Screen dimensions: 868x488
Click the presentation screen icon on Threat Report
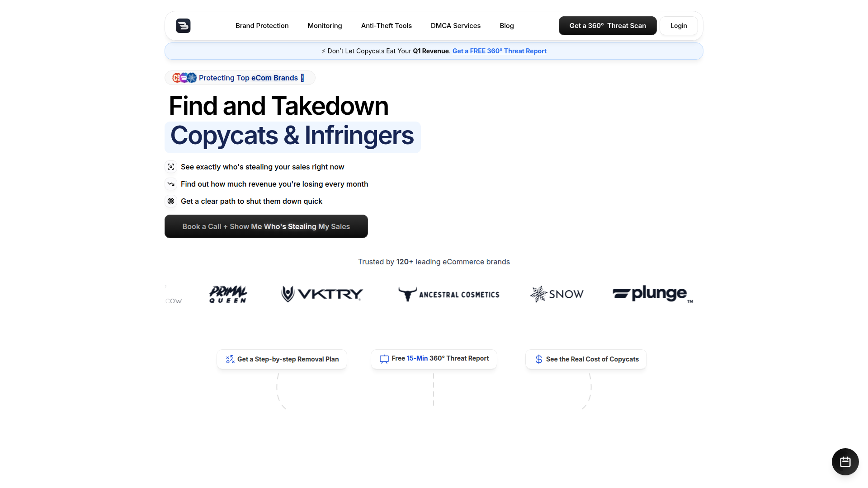coord(384,359)
